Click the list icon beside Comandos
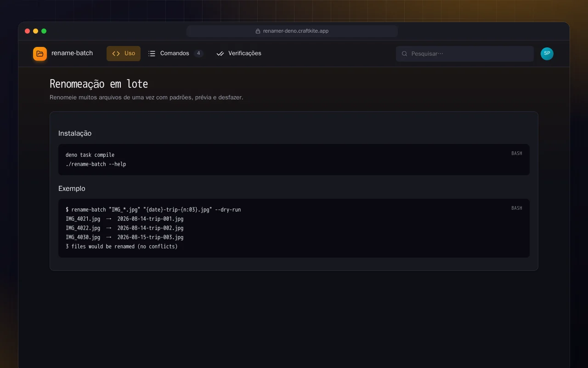The width and height of the screenshot is (588, 368). pos(152,53)
